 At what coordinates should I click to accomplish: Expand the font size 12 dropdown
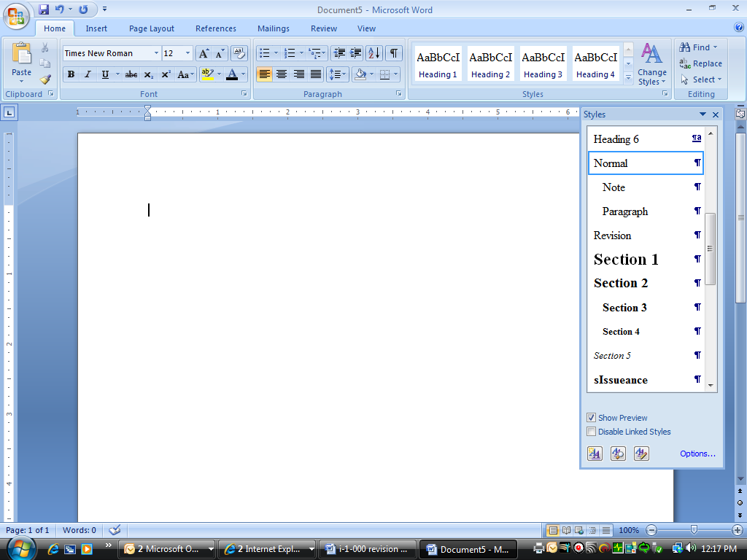tap(187, 53)
